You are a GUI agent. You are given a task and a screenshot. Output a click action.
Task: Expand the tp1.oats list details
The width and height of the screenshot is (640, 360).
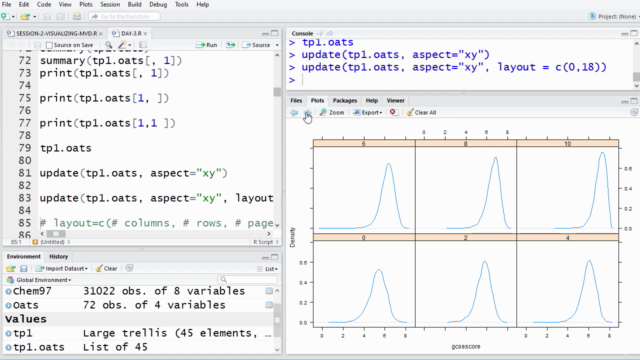point(8,347)
